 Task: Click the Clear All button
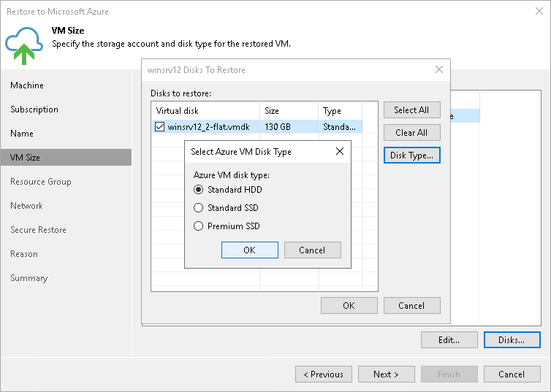412,133
